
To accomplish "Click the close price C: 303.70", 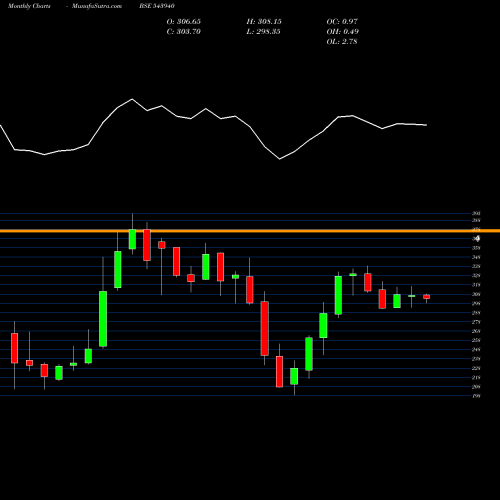I will tap(184, 31).
